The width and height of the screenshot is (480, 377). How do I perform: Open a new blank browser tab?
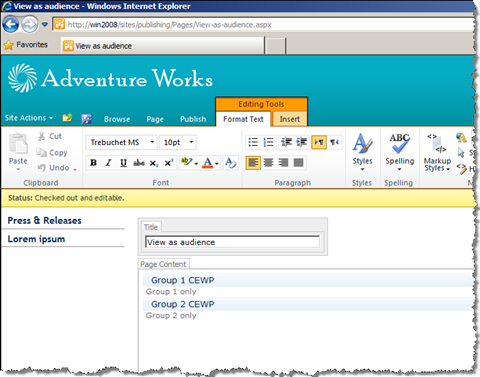pyautogui.click(x=275, y=46)
